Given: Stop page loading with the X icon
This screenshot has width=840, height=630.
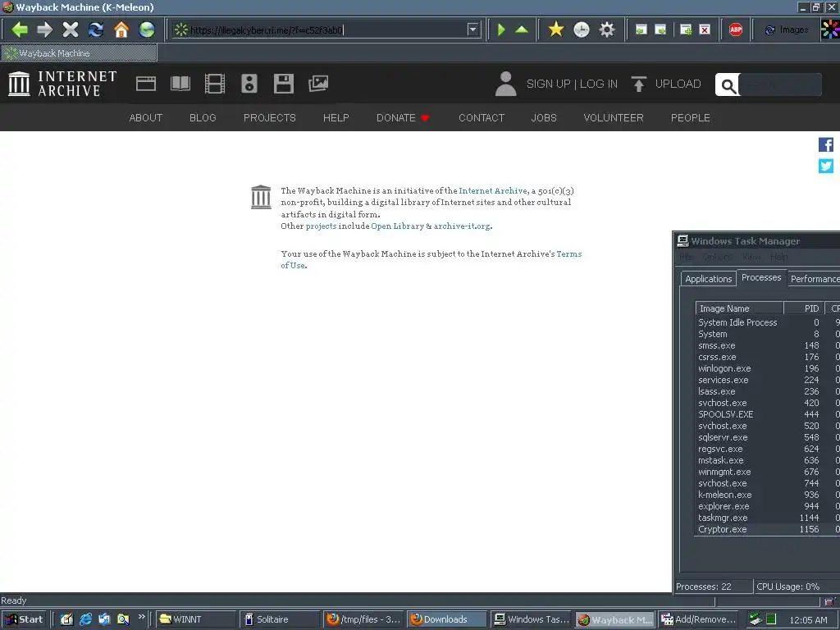Looking at the screenshot, I should tap(71, 30).
